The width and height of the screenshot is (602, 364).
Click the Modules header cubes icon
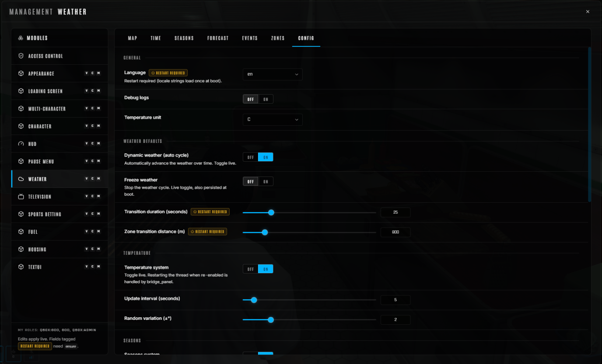21,38
